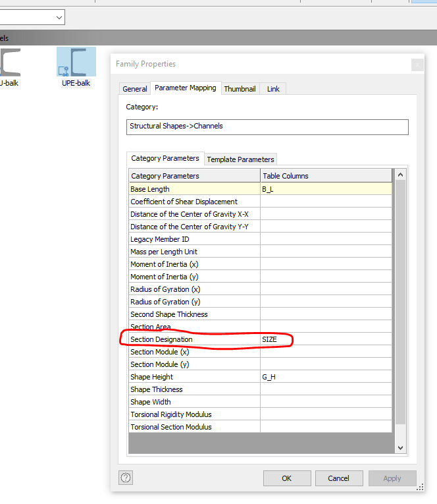Select the UPE-balk family thumbnail
Screen dimensions: 437x504
click(x=76, y=62)
